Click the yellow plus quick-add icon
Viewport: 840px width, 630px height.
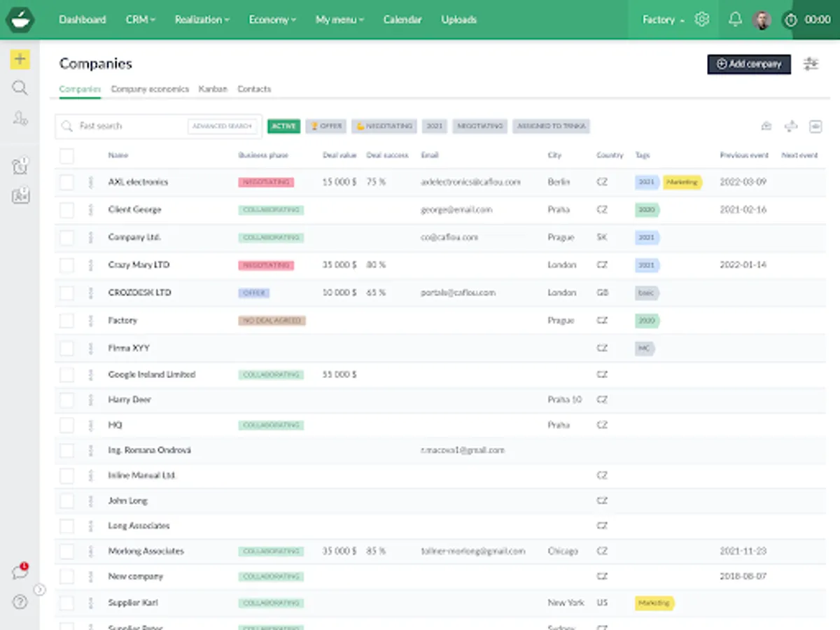point(20,59)
